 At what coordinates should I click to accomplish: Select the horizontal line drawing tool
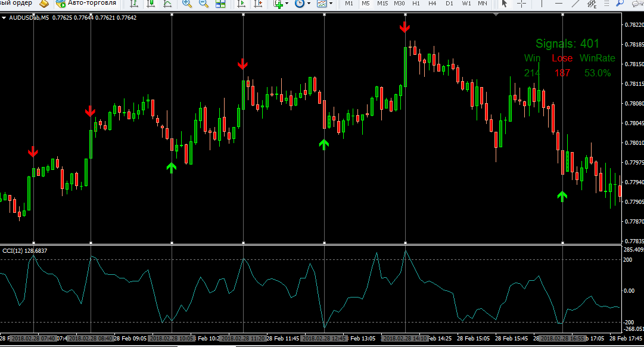[559, 4]
